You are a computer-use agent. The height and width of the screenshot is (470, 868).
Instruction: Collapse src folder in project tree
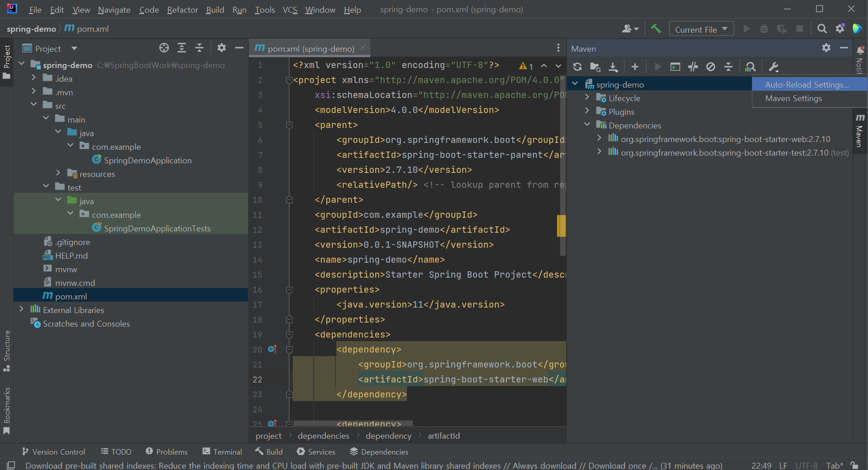point(34,105)
